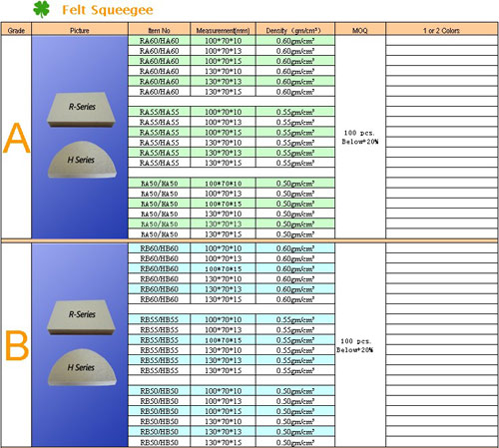
Task: Select the first RA55/HA55 100*70*10 measurement cell
Action: pos(223,112)
